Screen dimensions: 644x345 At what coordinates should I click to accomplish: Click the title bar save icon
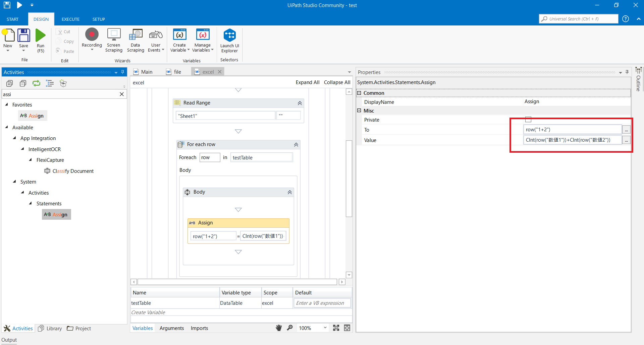coord(7,5)
